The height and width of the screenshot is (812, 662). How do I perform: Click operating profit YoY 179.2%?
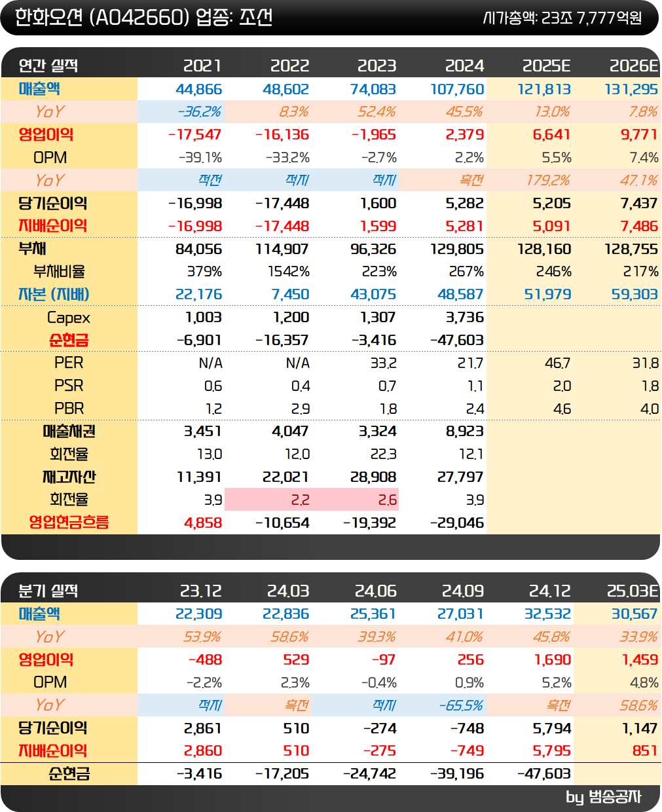(548, 180)
